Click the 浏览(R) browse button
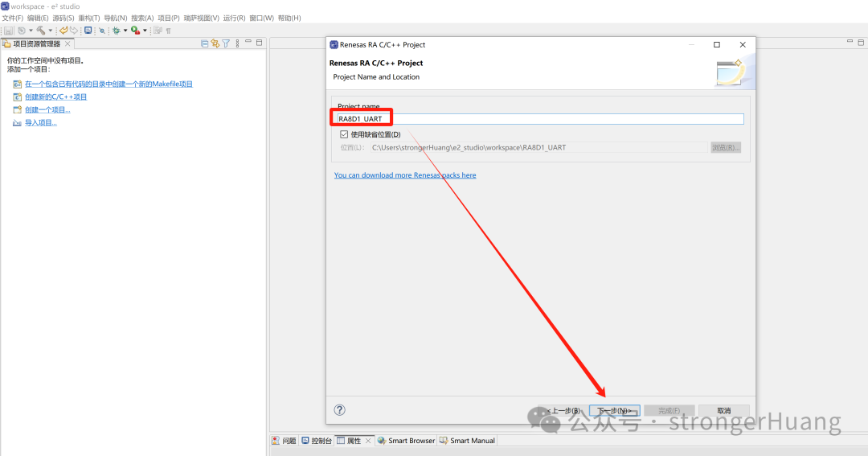This screenshot has height=456, width=868. click(x=726, y=147)
